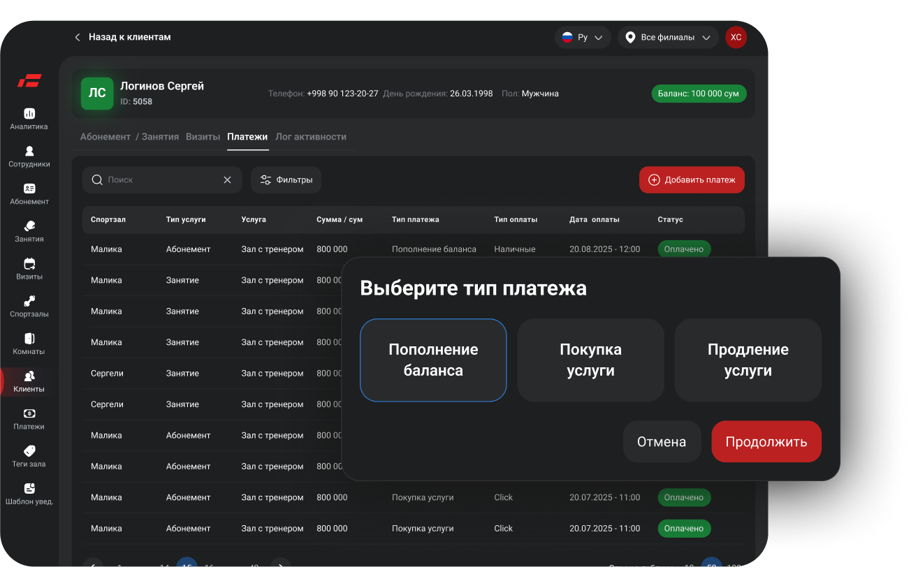
Task: Clear the search field with X icon
Action: click(227, 180)
